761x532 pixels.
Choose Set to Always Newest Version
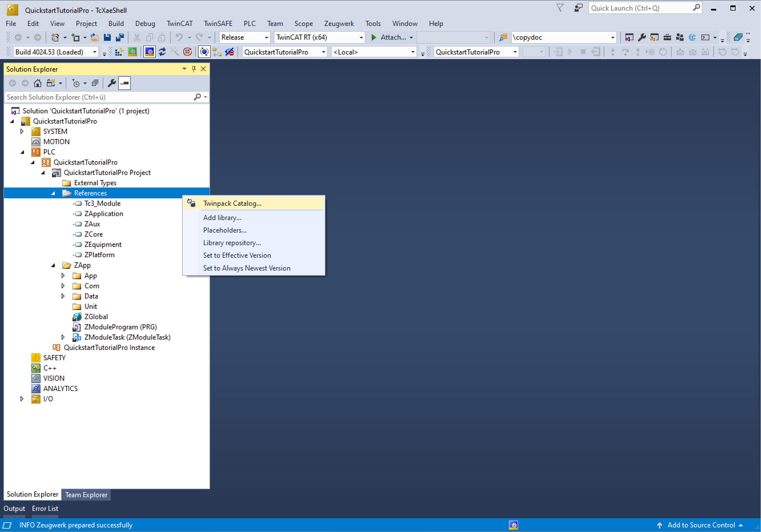(x=254, y=268)
